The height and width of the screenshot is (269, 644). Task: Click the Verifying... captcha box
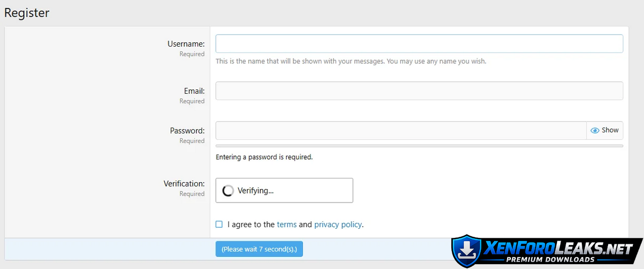click(284, 191)
